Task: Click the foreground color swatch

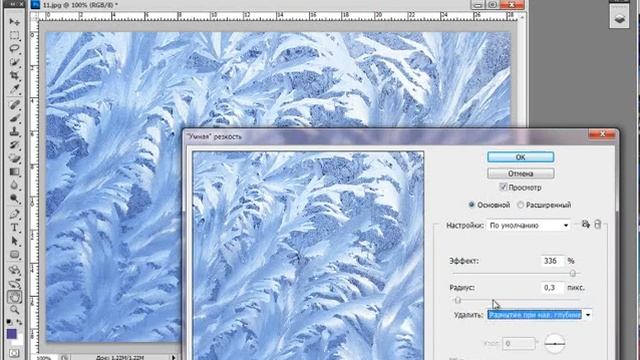Action: pyautogui.click(x=12, y=334)
